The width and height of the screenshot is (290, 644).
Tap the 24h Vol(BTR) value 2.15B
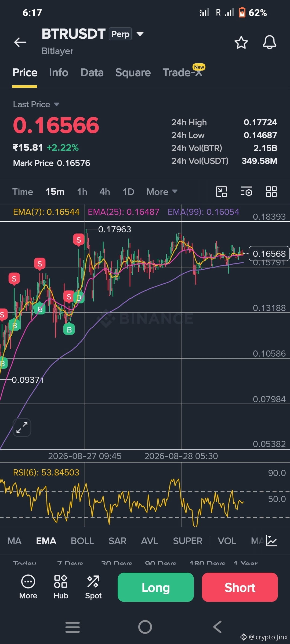coord(265,148)
